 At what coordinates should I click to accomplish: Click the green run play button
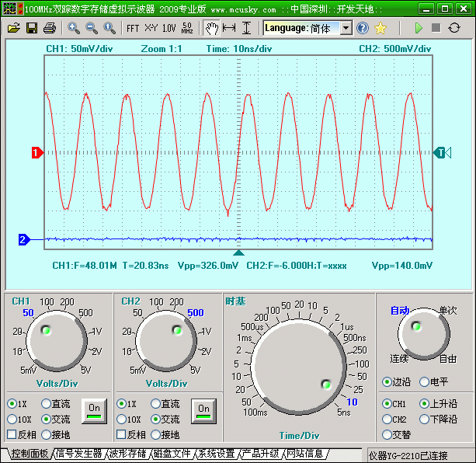[x=419, y=28]
